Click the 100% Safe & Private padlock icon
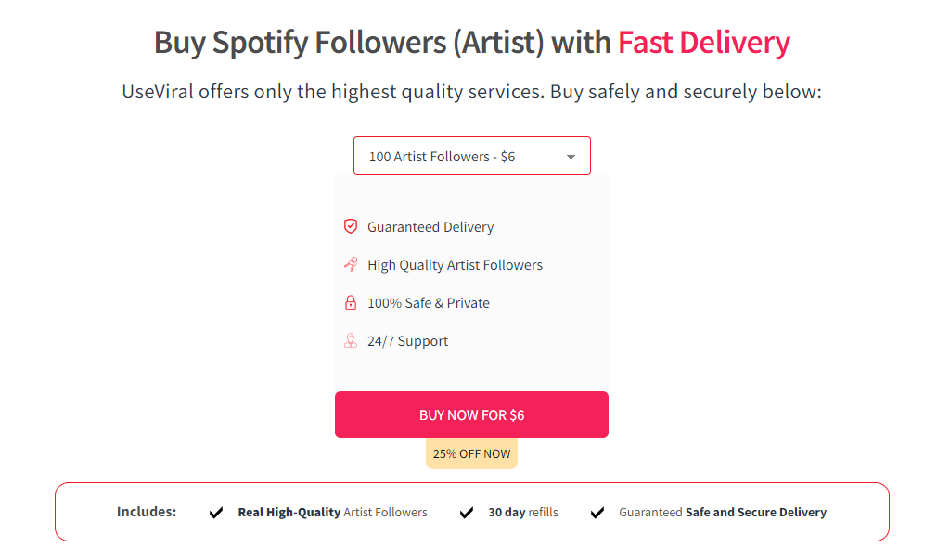937x560 pixels. point(351,301)
